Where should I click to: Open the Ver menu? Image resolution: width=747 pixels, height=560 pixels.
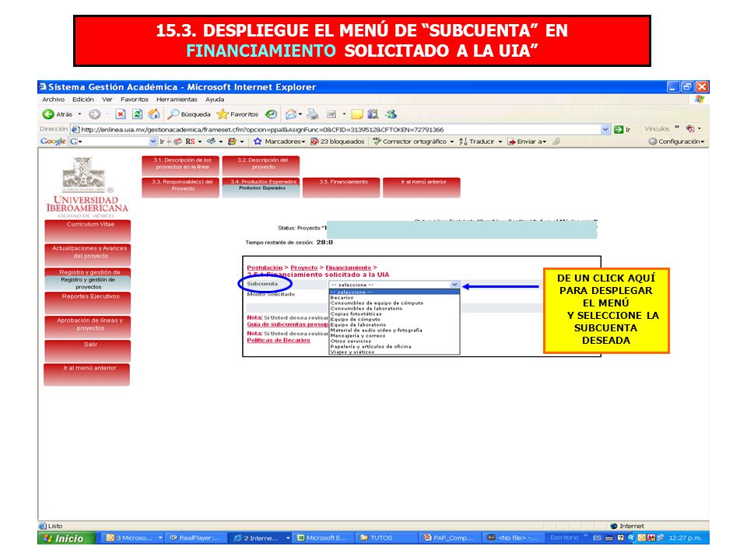[107, 100]
